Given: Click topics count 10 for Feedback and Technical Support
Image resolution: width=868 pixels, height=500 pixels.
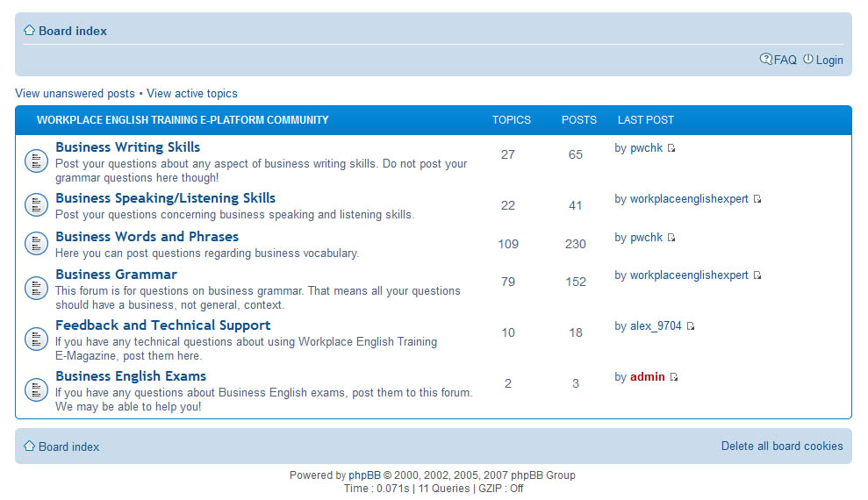Looking at the screenshot, I should (x=507, y=333).
